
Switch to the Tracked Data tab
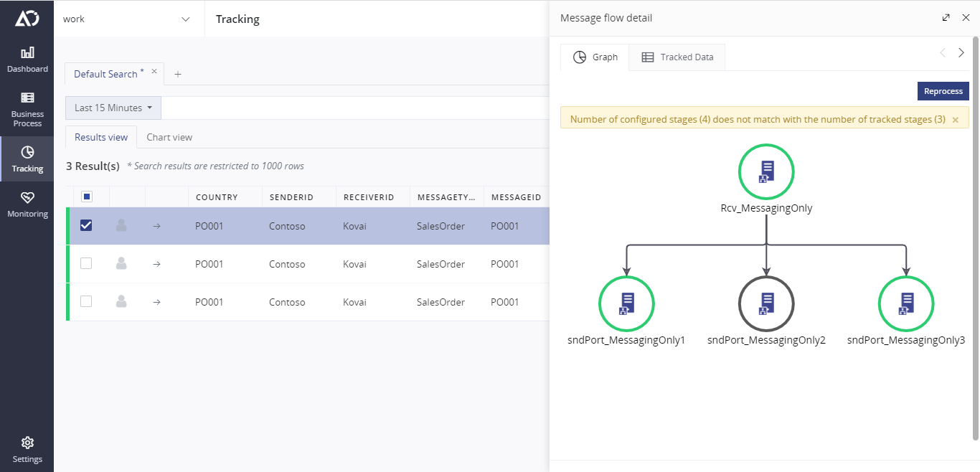pyautogui.click(x=677, y=57)
